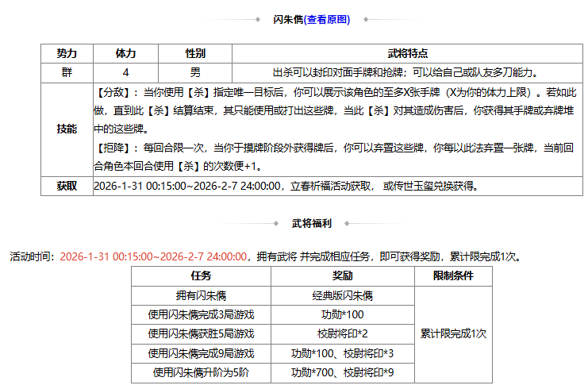Click the 男 gender cell
The height and width of the screenshot is (389, 588).
click(x=195, y=72)
